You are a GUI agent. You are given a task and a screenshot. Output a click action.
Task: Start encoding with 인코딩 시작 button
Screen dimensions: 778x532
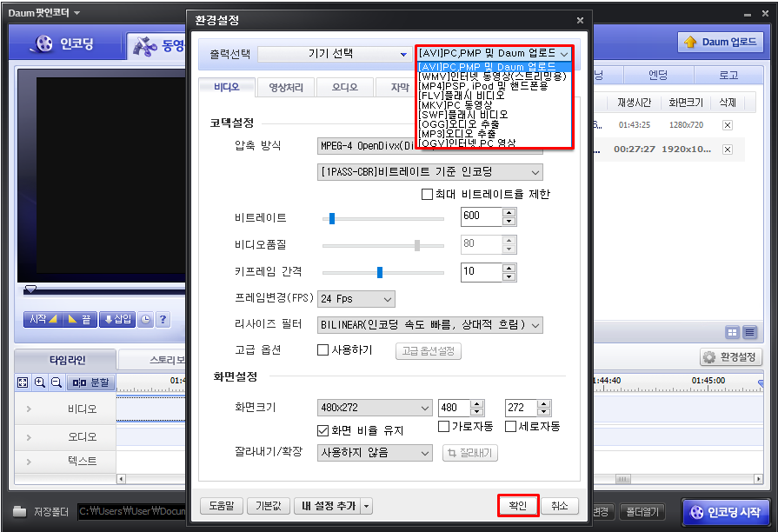point(726,512)
